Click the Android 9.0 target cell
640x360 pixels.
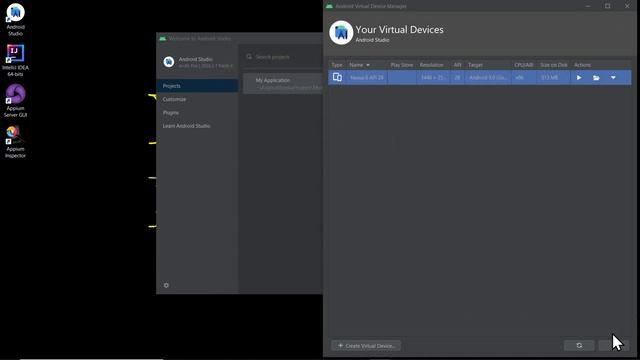(x=488, y=78)
